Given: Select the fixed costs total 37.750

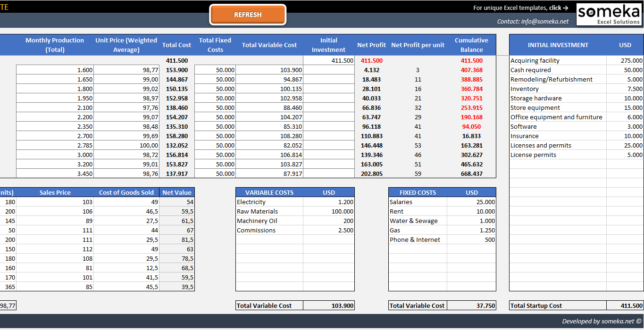Looking at the screenshot, I should [471, 305].
